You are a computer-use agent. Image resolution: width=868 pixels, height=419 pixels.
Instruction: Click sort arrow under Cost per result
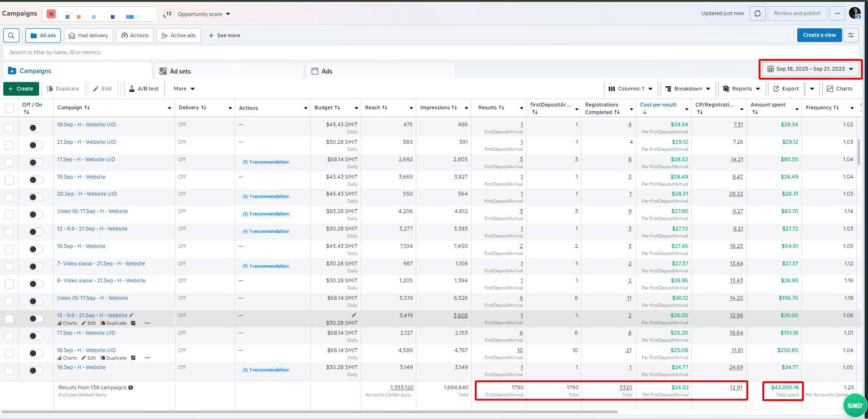coord(644,112)
